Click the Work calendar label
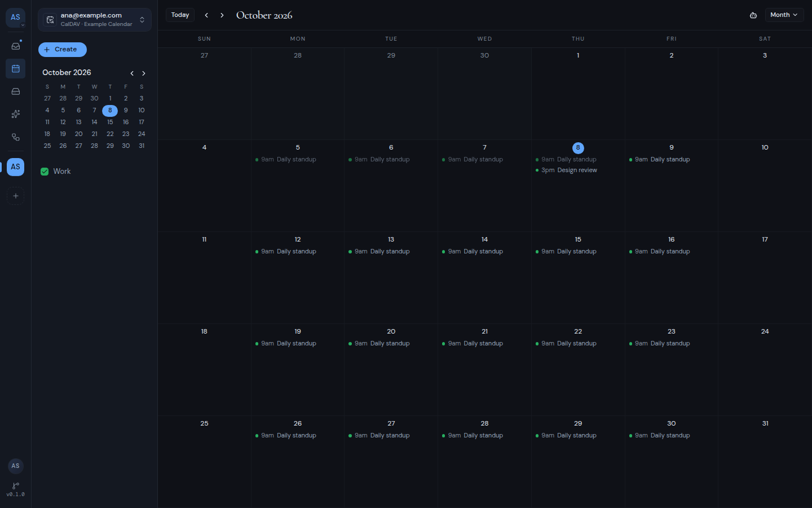 coord(62,172)
